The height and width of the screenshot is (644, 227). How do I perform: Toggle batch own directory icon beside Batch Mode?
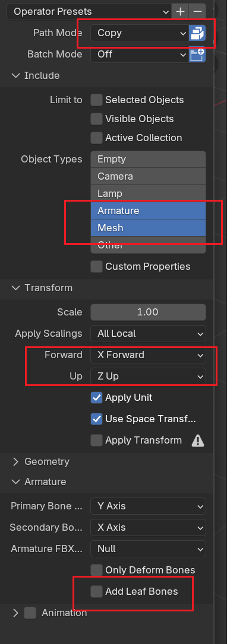point(197,54)
